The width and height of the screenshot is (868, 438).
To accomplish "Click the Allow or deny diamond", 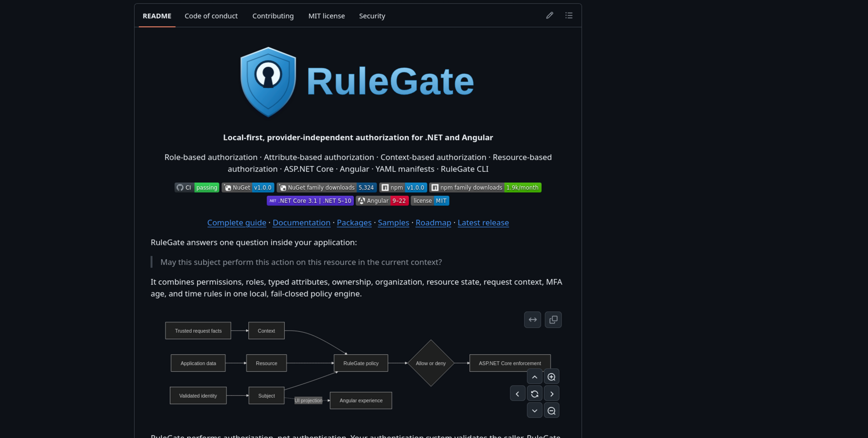I will 431,363.
